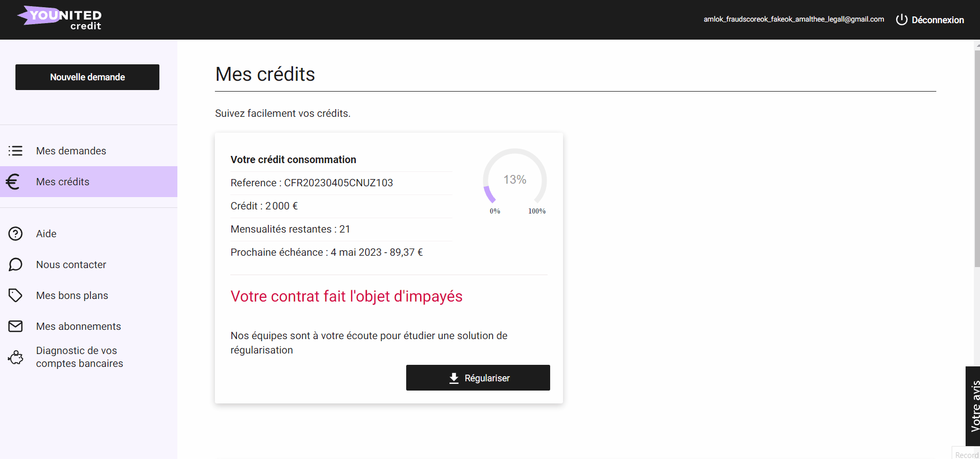The image size is (980, 459).
Task: Click the 13% repayment progress gauge
Action: (515, 181)
